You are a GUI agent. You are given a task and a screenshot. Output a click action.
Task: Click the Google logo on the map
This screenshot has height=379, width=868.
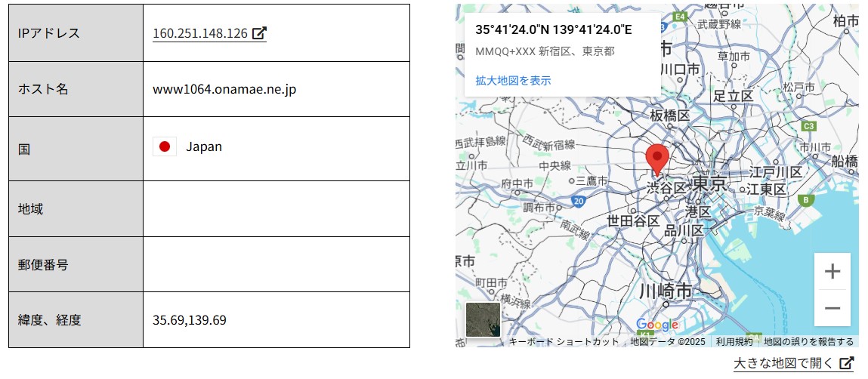[x=656, y=325]
